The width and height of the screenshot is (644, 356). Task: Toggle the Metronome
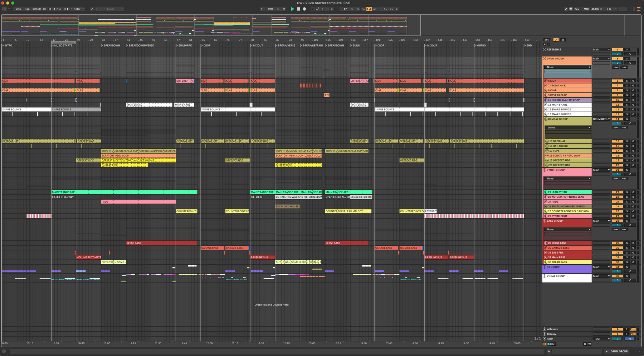[66, 9]
